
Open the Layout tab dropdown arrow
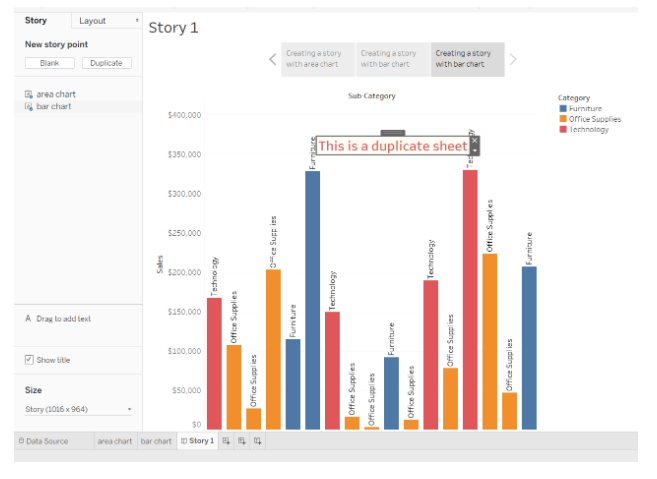(x=136, y=20)
